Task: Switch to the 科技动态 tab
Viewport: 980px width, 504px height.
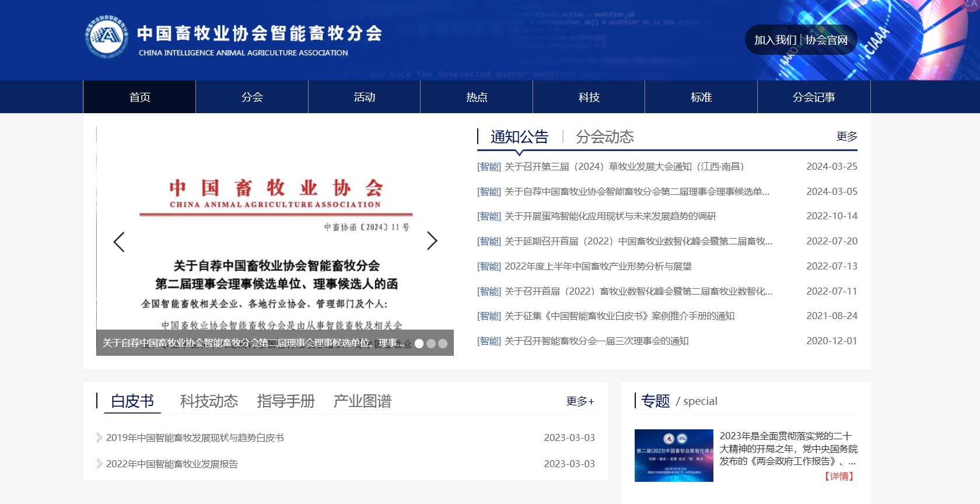Action: pyautogui.click(x=209, y=401)
